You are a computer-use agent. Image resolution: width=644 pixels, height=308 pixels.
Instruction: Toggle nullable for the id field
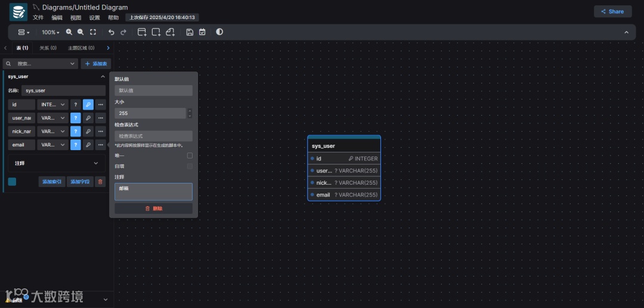[x=76, y=105]
